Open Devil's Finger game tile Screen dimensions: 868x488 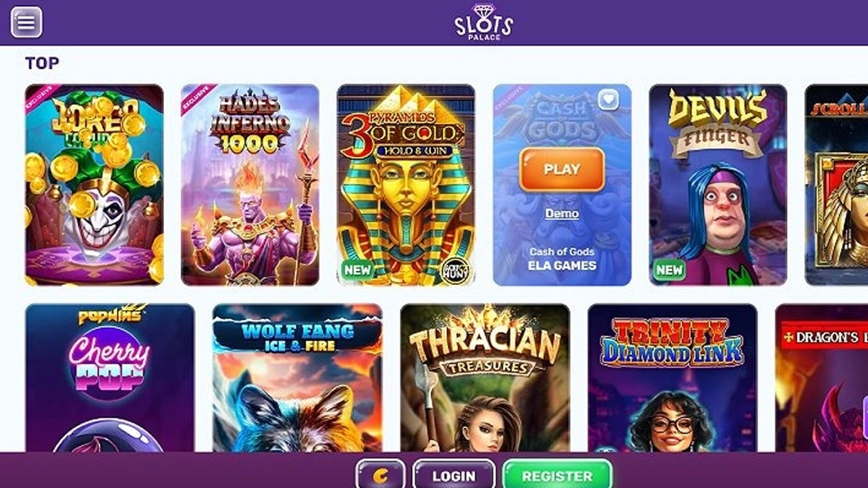click(x=718, y=185)
